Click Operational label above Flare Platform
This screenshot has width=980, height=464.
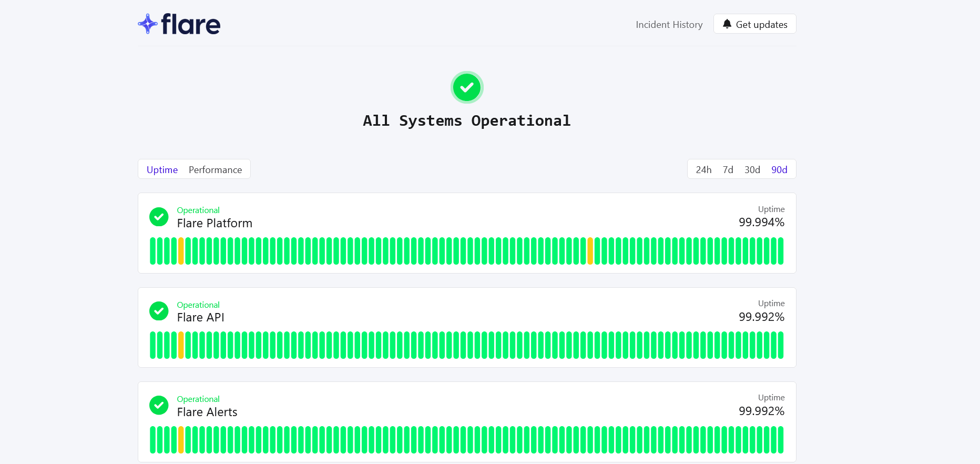click(198, 210)
